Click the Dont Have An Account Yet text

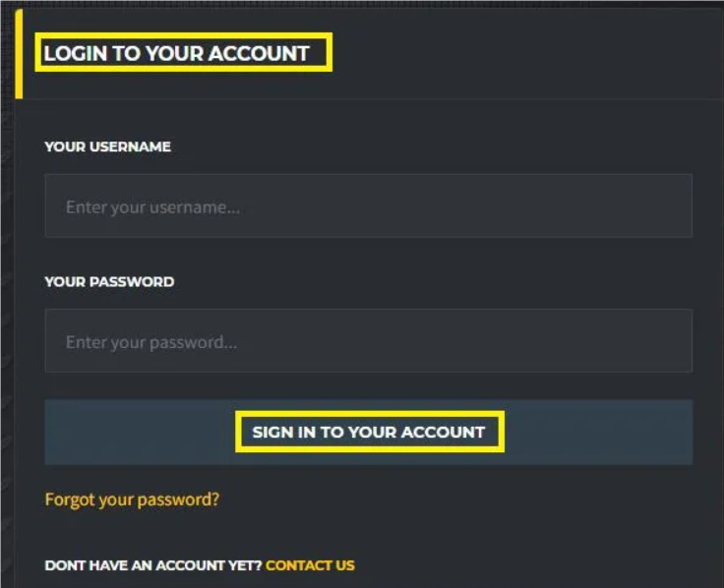152,565
